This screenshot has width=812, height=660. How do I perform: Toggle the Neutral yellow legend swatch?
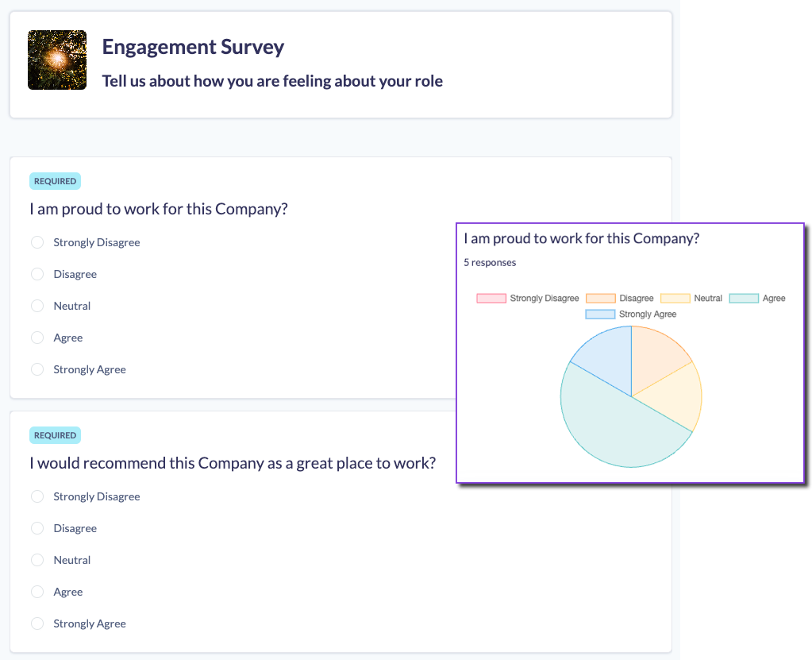675,299
